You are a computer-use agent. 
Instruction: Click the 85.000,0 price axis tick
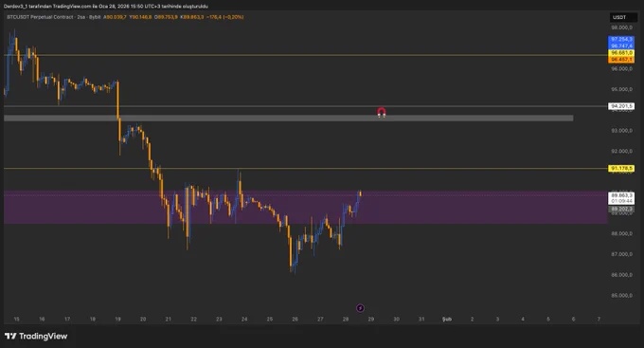[x=622, y=295]
